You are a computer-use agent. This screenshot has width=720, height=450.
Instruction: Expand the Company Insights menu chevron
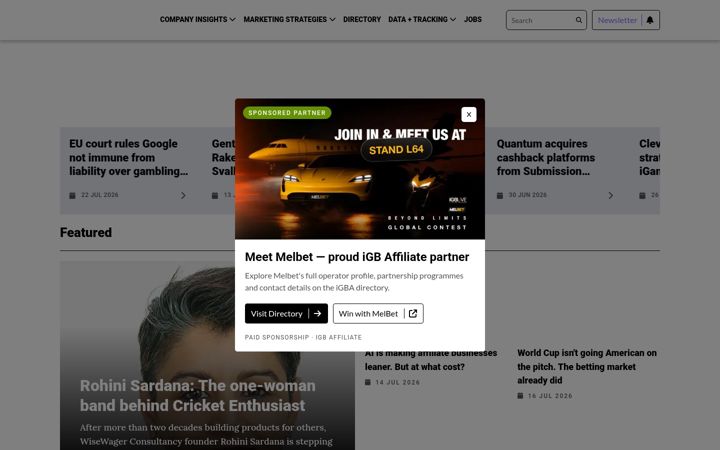click(x=232, y=19)
